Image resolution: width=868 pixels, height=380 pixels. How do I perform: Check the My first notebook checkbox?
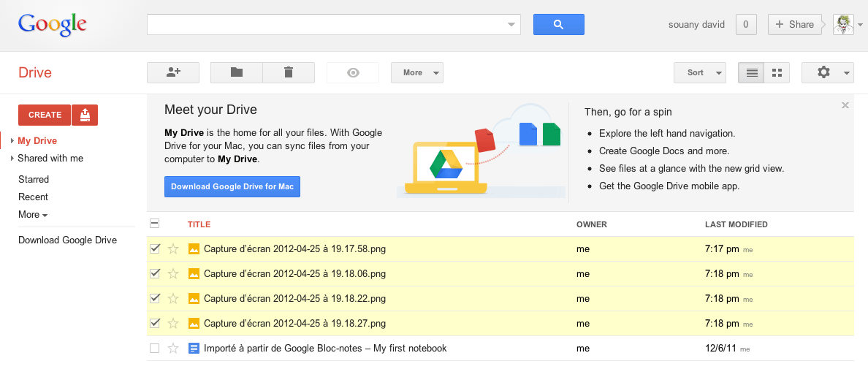point(154,349)
